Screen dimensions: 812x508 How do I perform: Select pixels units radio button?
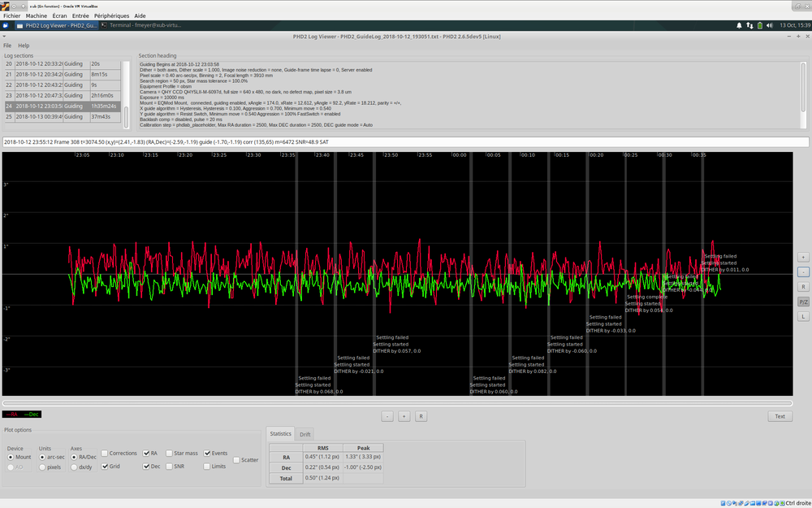50,467
